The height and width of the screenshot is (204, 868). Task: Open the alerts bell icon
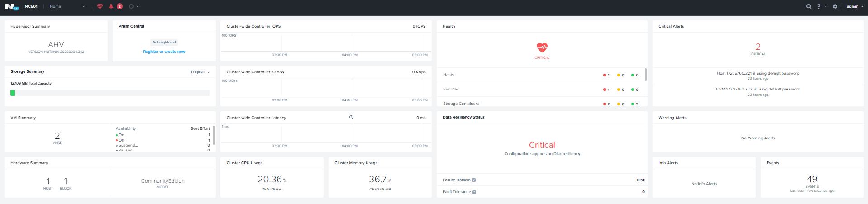tap(111, 6)
